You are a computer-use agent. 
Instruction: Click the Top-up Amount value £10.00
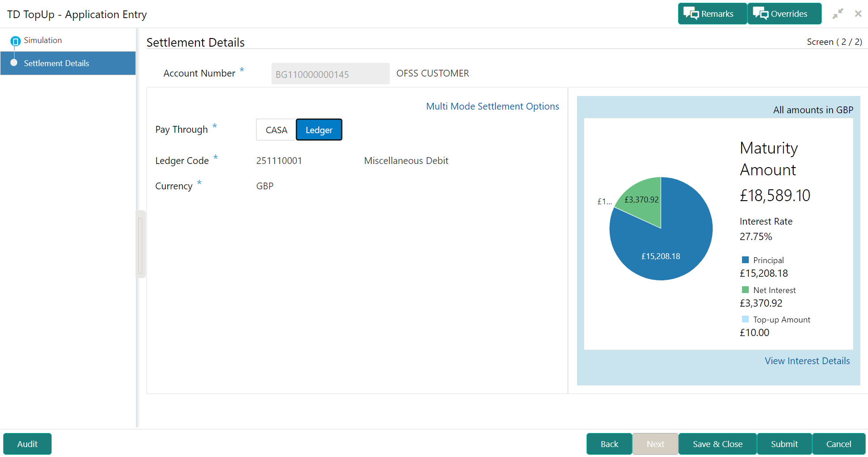tap(754, 332)
